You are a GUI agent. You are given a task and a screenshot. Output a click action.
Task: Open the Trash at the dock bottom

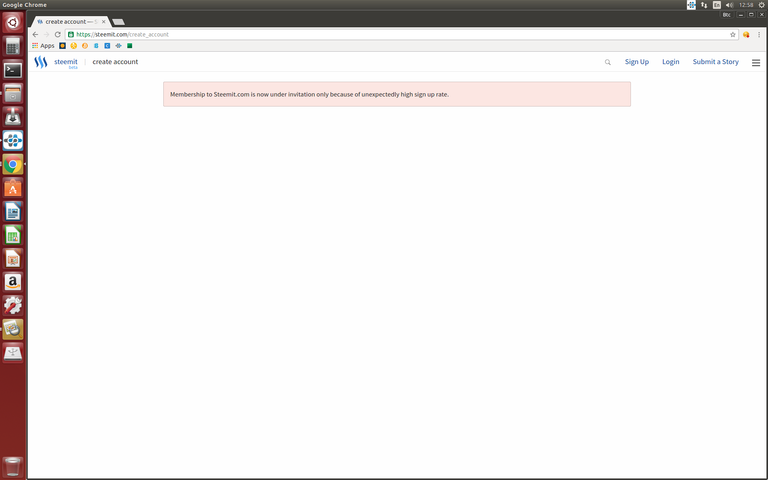13,466
